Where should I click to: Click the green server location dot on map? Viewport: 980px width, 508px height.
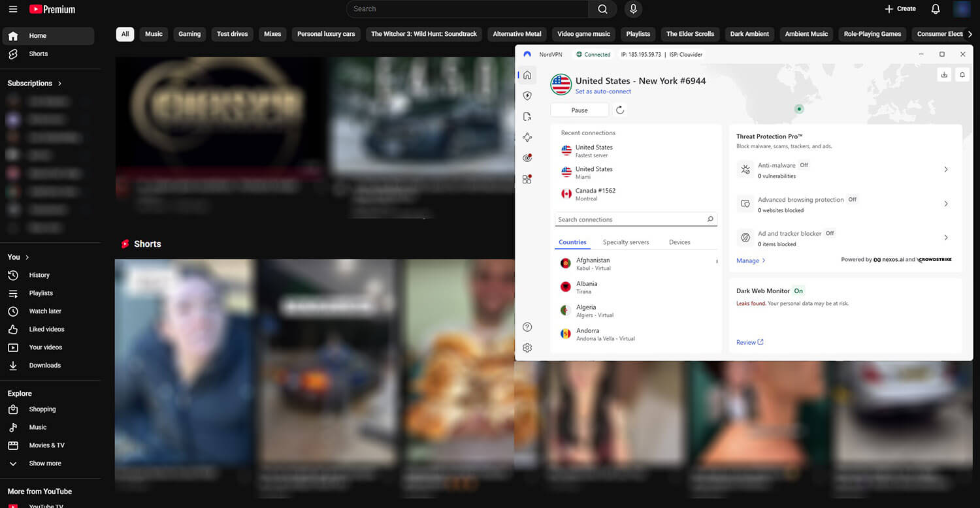click(798, 109)
